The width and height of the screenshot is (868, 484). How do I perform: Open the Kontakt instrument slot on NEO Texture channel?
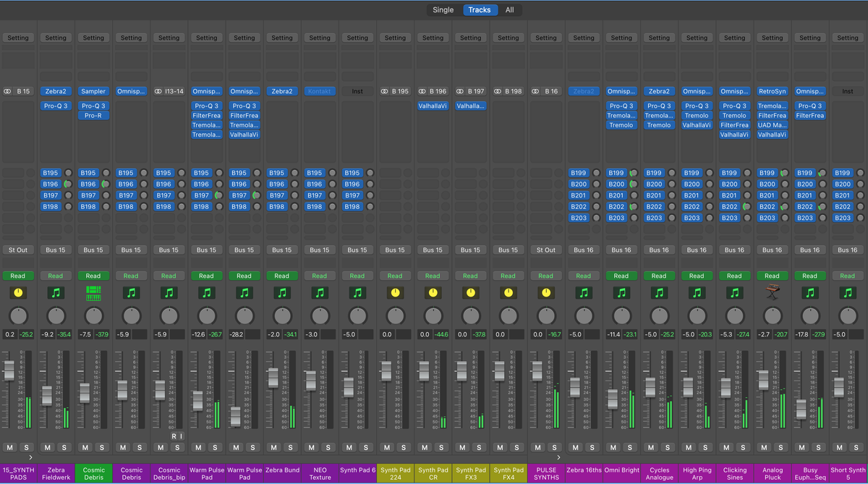(x=320, y=90)
